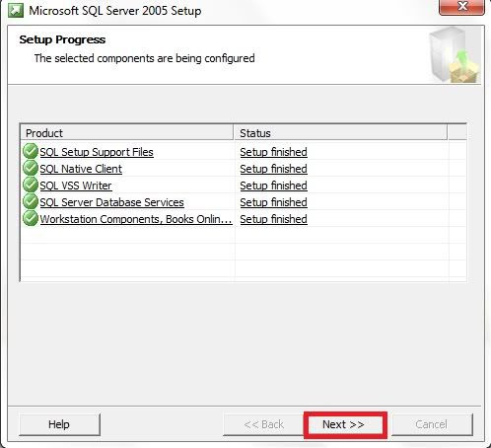Open the SQL Native Client link
The image size is (491, 448).
[x=81, y=169]
